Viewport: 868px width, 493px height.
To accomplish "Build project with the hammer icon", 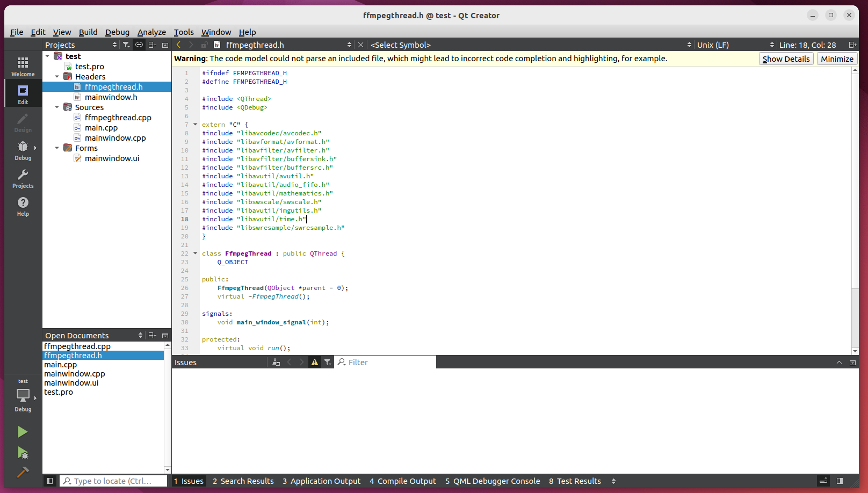I will click(x=23, y=472).
